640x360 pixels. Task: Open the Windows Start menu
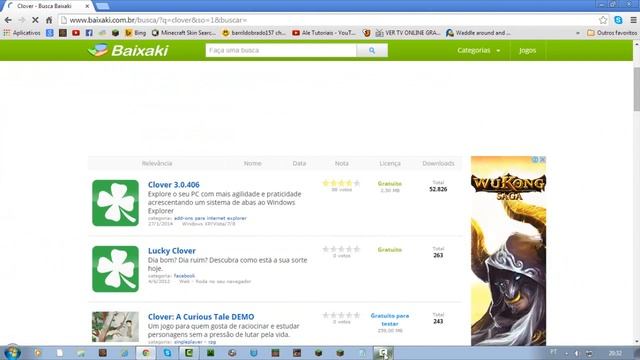(12, 353)
